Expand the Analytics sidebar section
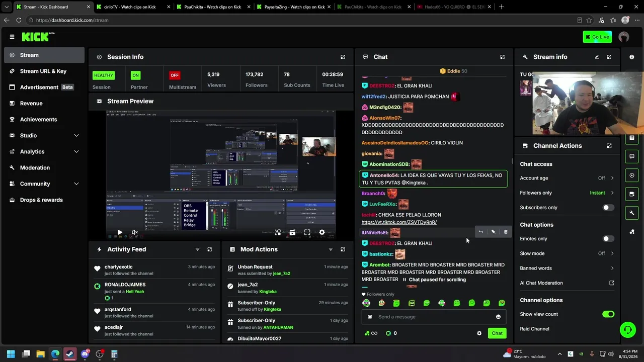 click(x=44, y=152)
